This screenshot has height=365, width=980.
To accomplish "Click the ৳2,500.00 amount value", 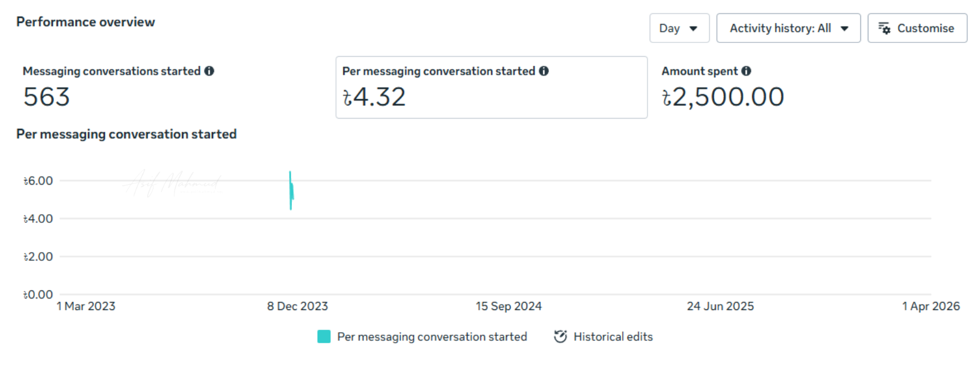I will [722, 97].
